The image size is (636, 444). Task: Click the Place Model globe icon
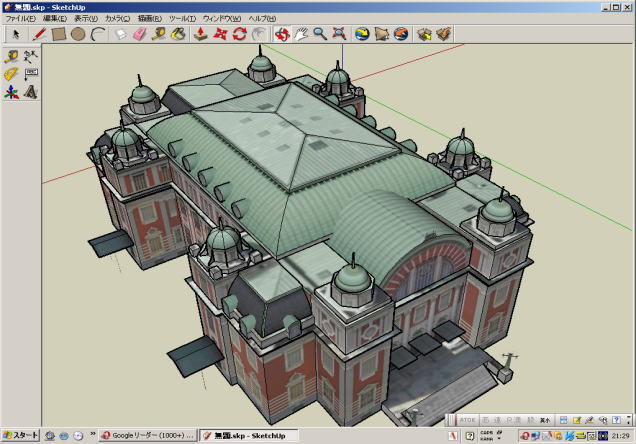coord(401,34)
